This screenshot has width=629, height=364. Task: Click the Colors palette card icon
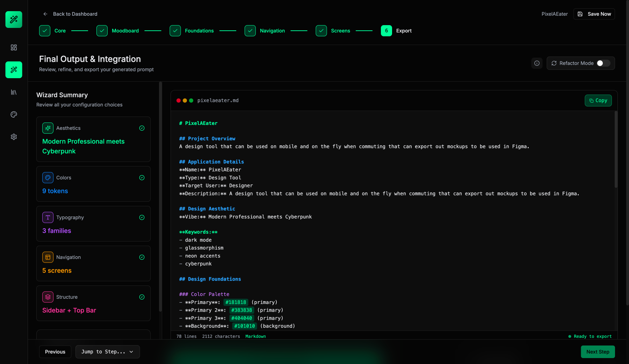(48, 178)
